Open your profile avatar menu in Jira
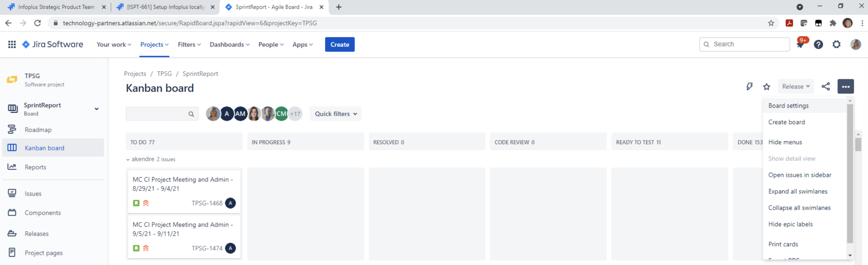868x265 pixels. click(855, 44)
